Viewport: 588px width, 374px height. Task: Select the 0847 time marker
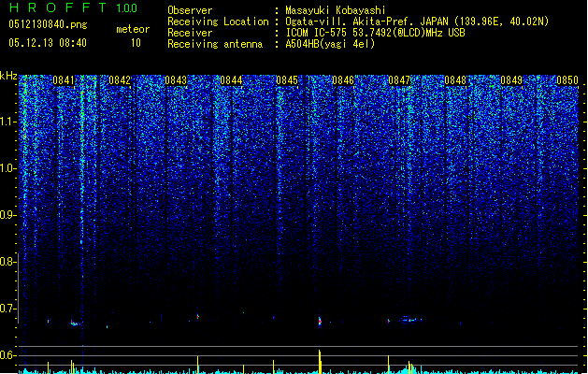399,80
